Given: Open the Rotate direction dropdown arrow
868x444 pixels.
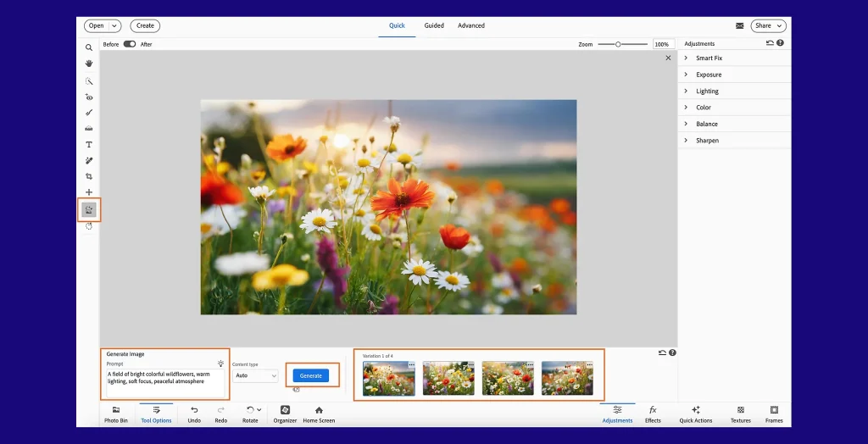Looking at the screenshot, I should tap(259, 410).
